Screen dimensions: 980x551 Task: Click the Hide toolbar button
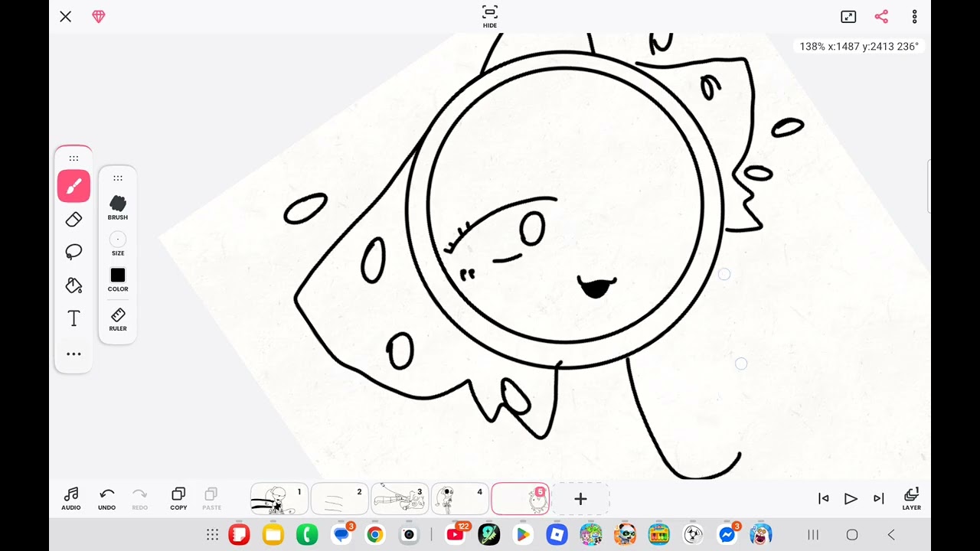(490, 16)
